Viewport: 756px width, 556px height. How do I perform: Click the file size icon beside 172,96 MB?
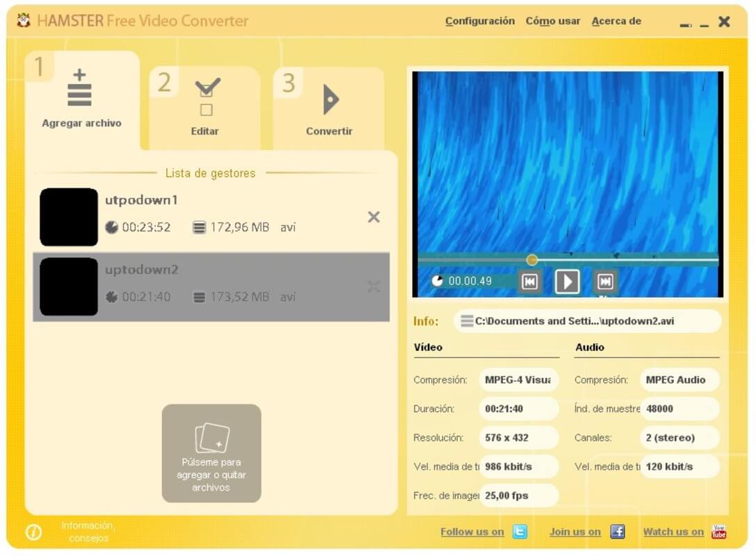tap(199, 227)
